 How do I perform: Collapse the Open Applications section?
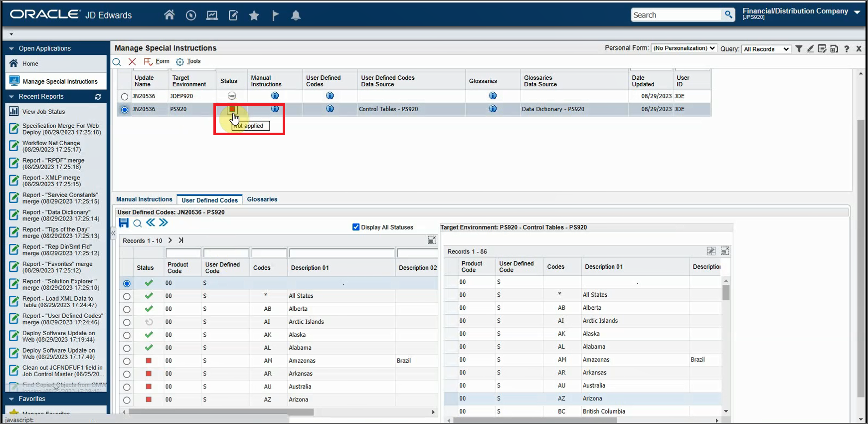11,49
